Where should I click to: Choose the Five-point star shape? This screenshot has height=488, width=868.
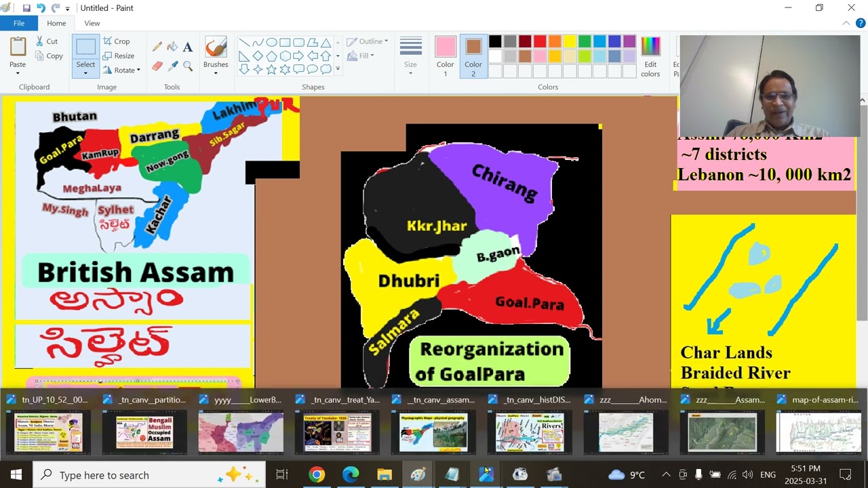tap(271, 69)
